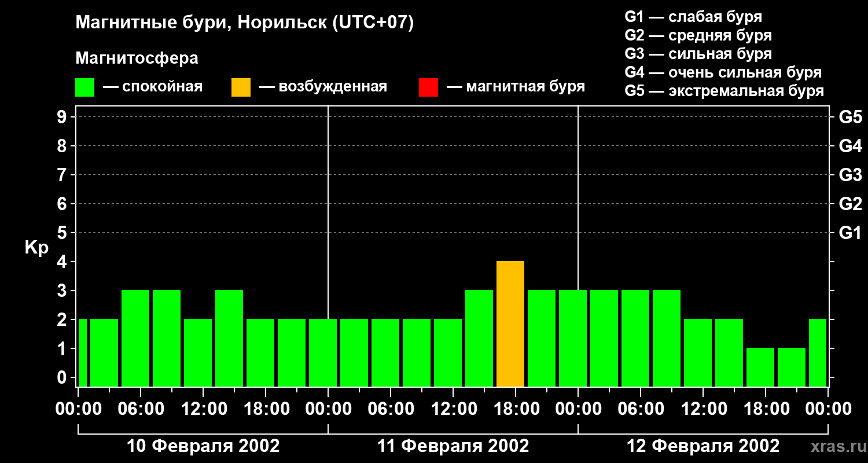Viewport: 868px width, 463px height.
Task: Click the '— возбужденная' legend label
Action: (323, 87)
